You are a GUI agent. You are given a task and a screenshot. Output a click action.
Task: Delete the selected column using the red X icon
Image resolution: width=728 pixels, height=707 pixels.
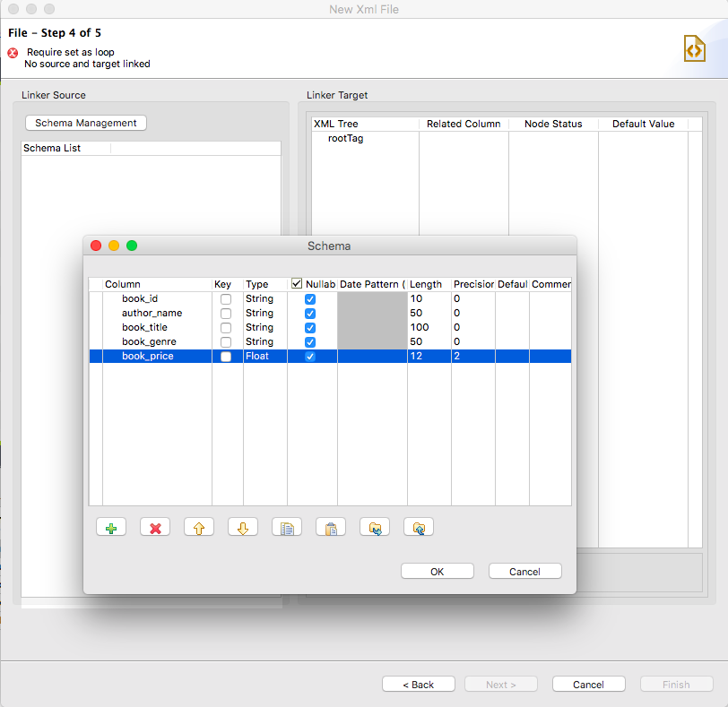[x=154, y=527]
